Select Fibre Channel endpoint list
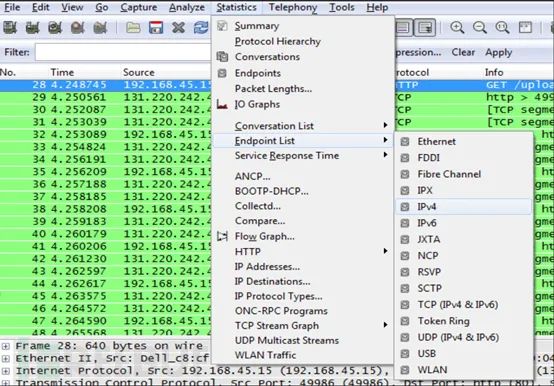 449,174
